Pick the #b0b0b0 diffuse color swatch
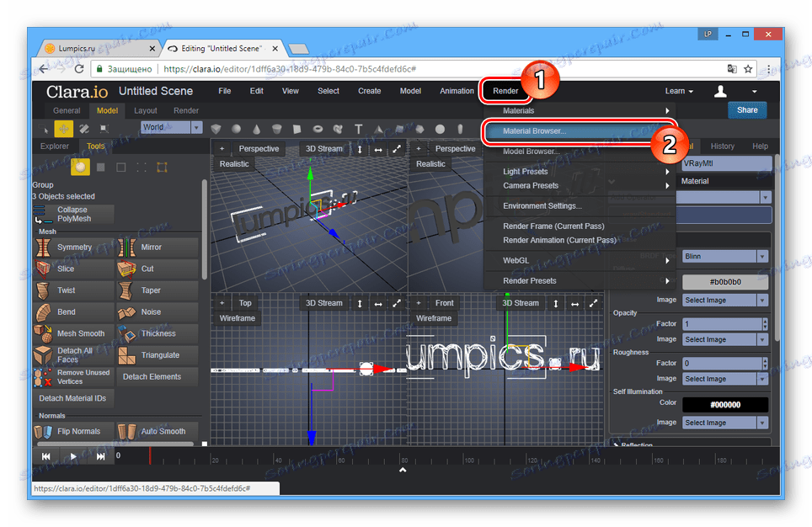Screen dimensions: 812x527 click(x=725, y=282)
